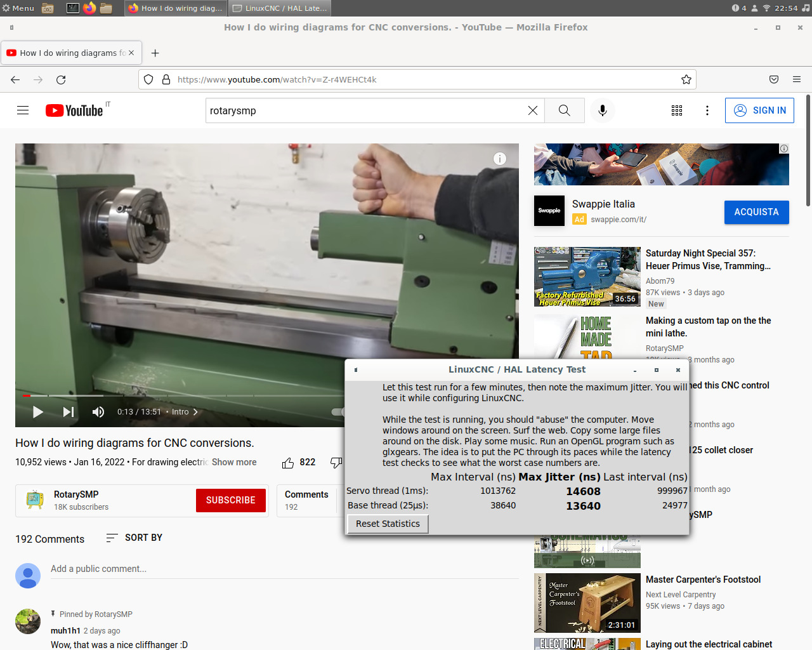
Task: Click the ACQUISTA ad button
Action: point(757,212)
